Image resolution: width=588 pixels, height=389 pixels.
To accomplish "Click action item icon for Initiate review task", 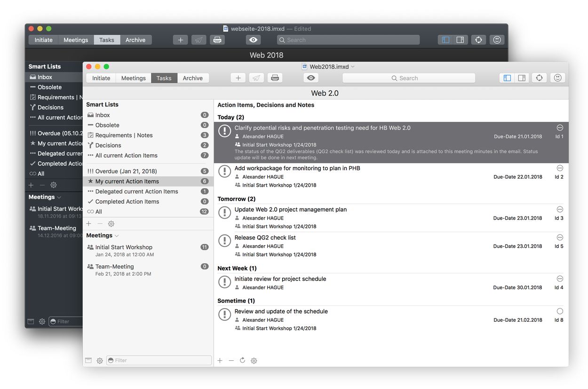I will (x=225, y=282).
